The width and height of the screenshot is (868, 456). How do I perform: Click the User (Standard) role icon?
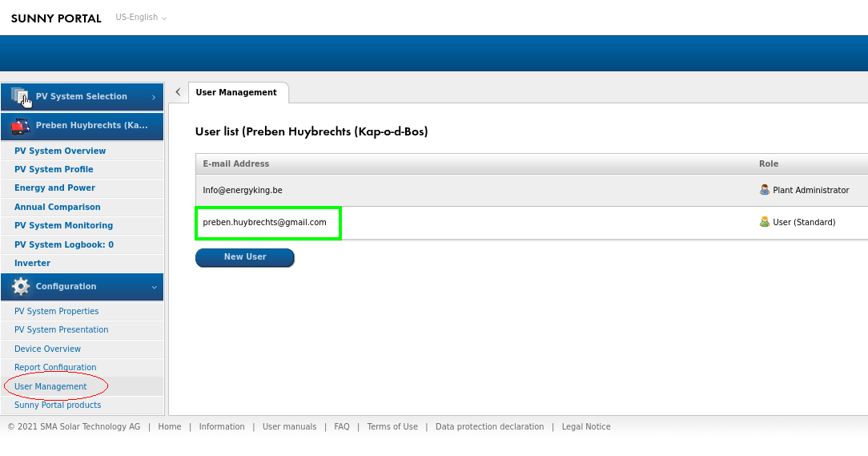[x=764, y=222]
